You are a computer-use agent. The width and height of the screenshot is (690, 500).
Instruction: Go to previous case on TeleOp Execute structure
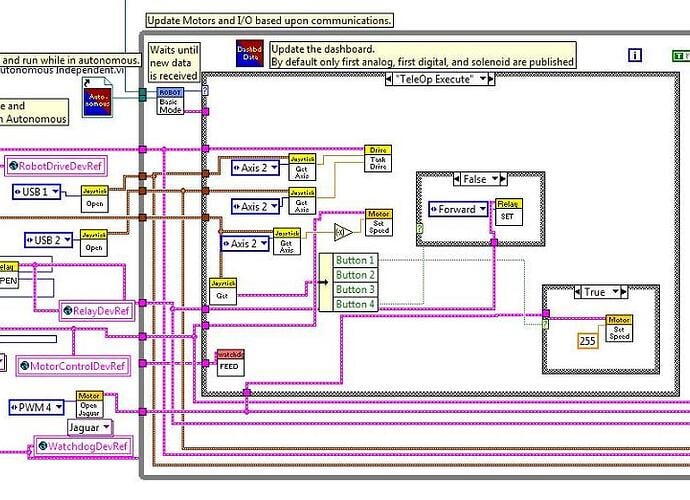coord(389,79)
